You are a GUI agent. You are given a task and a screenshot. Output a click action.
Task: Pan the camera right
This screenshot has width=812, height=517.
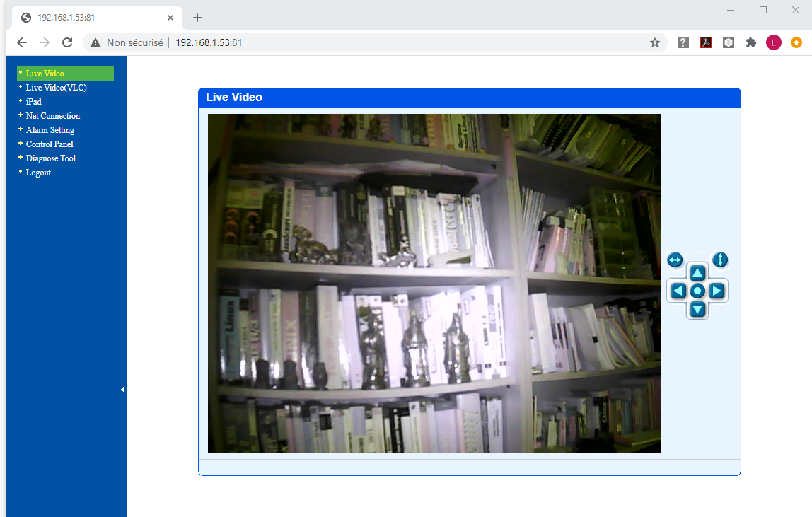point(717,290)
